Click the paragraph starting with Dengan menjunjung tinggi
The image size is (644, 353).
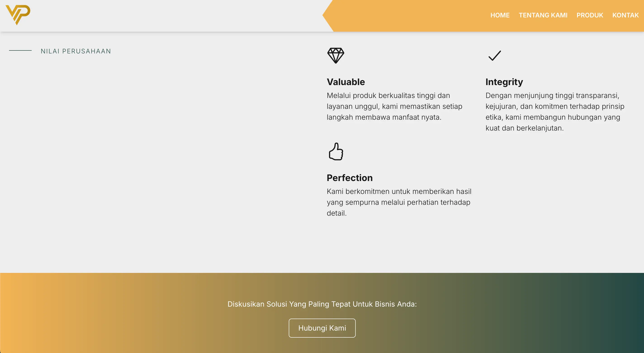(555, 112)
